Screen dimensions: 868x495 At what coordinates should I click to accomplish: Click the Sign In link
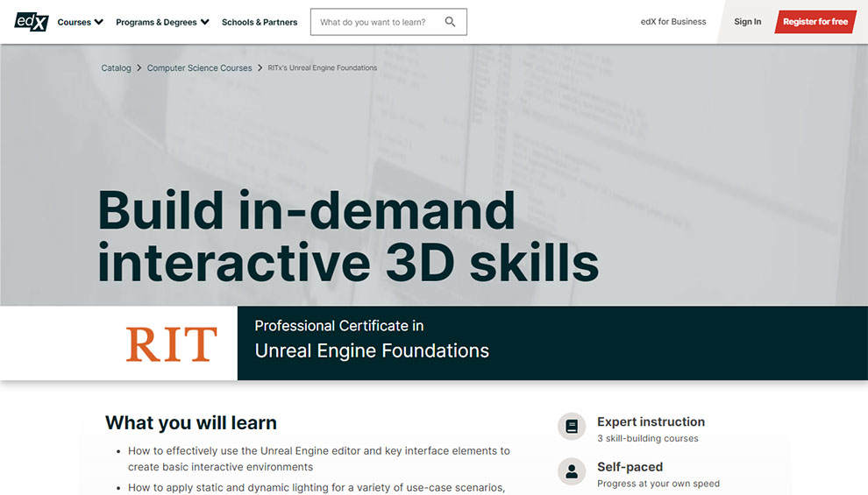coord(747,22)
